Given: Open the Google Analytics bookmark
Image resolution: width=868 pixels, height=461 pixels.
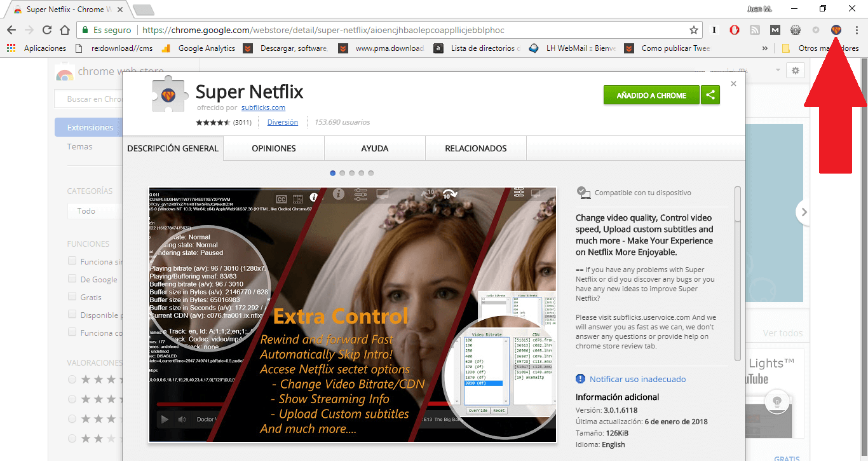Looking at the screenshot, I should pos(198,48).
